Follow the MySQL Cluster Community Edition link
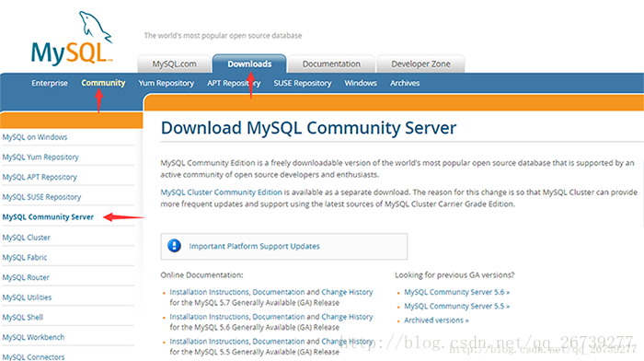The image size is (644, 361). tap(222, 192)
